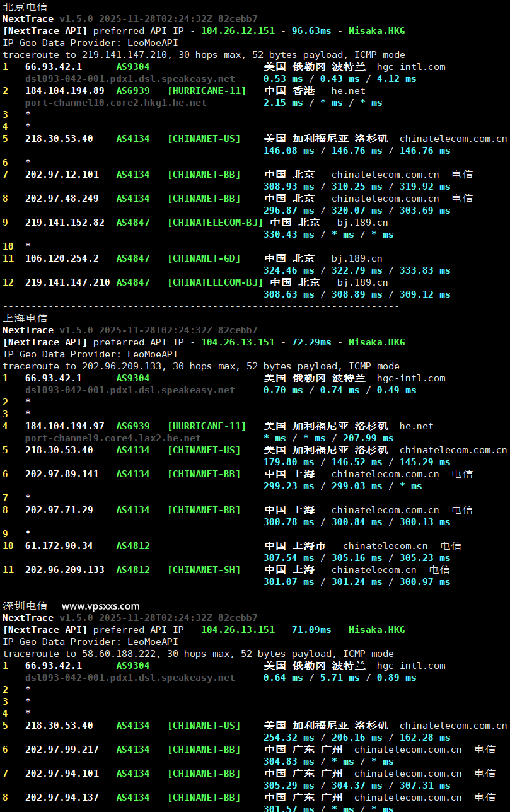Click the [CHINANET-GD] network tag
Viewport: 510px width, 812px height.
(204, 258)
